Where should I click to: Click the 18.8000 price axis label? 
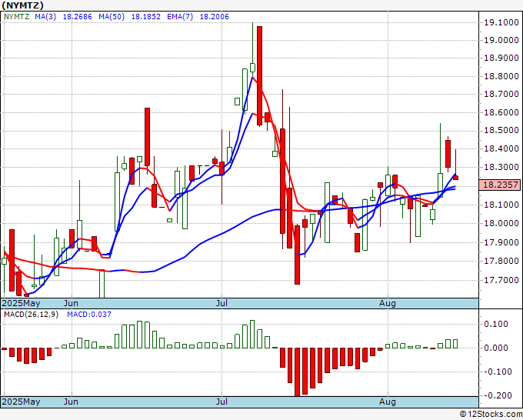[x=501, y=76]
